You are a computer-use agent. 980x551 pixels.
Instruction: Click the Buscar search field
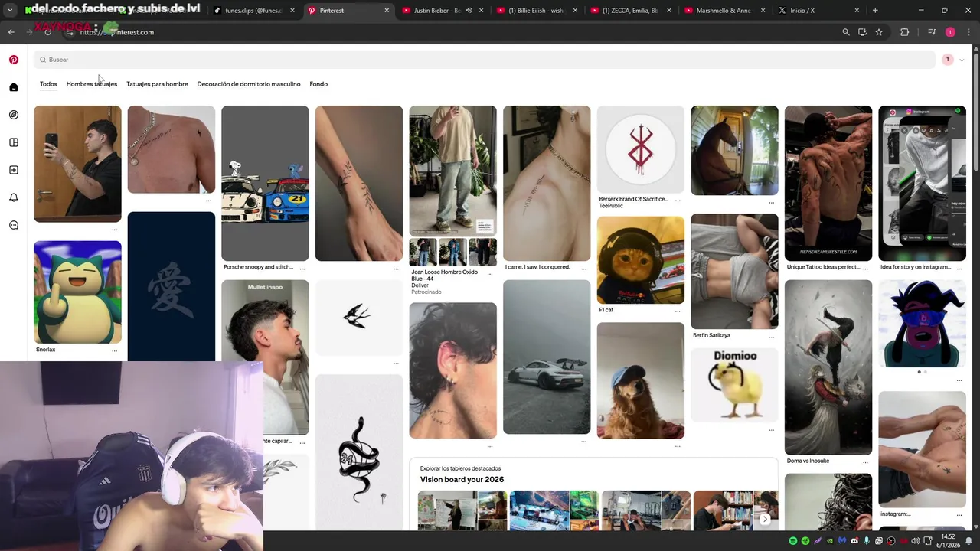pos(485,60)
